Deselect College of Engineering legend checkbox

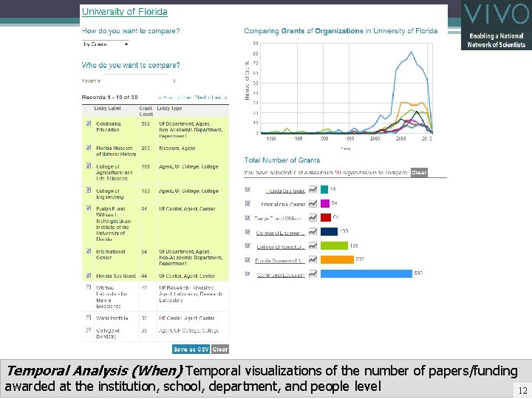(248, 232)
